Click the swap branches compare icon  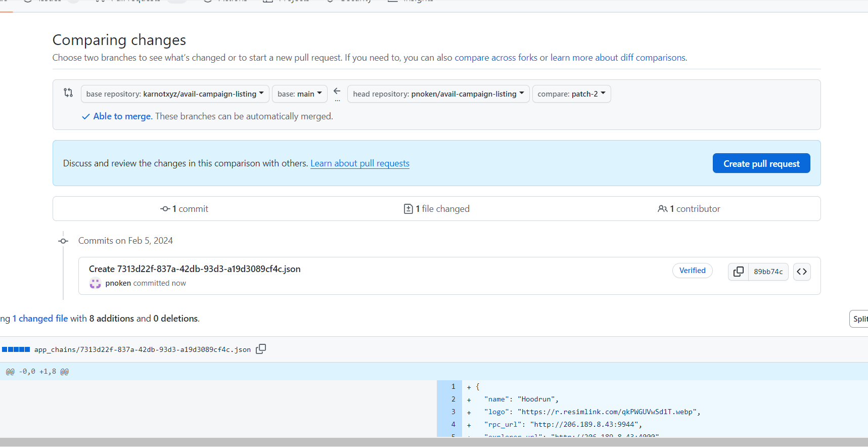(68, 93)
